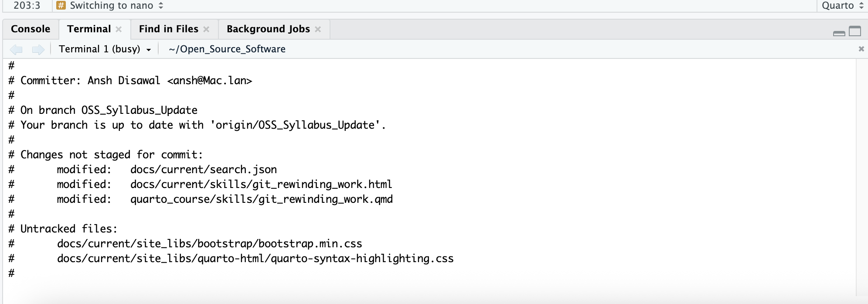The height and width of the screenshot is (304, 868).
Task: Close the Background Jobs tab
Action: click(x=318, y=29)
